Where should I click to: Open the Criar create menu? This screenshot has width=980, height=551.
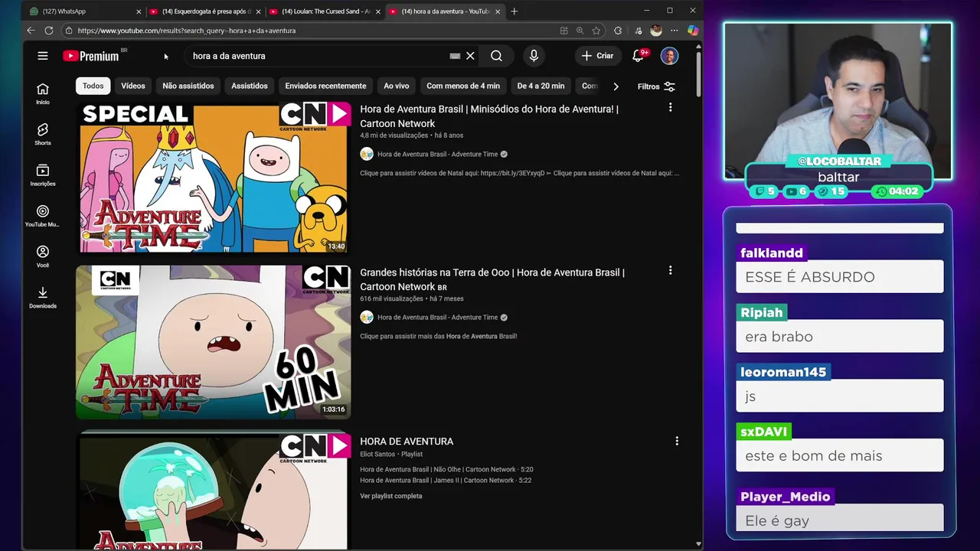tap(597, 56)
